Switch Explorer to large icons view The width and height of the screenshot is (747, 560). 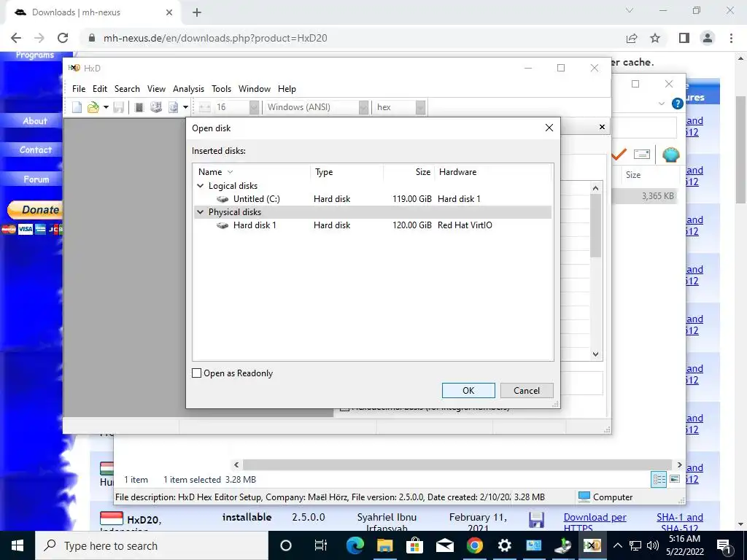[x=675, y=479]
